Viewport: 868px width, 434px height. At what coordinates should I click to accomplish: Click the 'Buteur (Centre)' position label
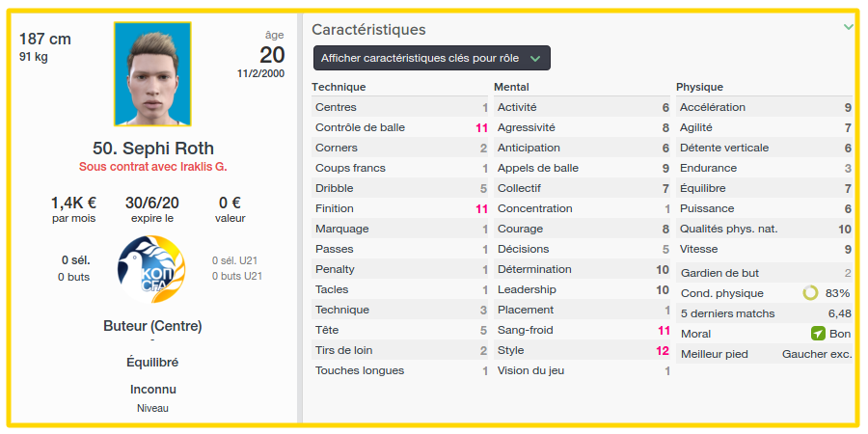click(x=152, y=326)
